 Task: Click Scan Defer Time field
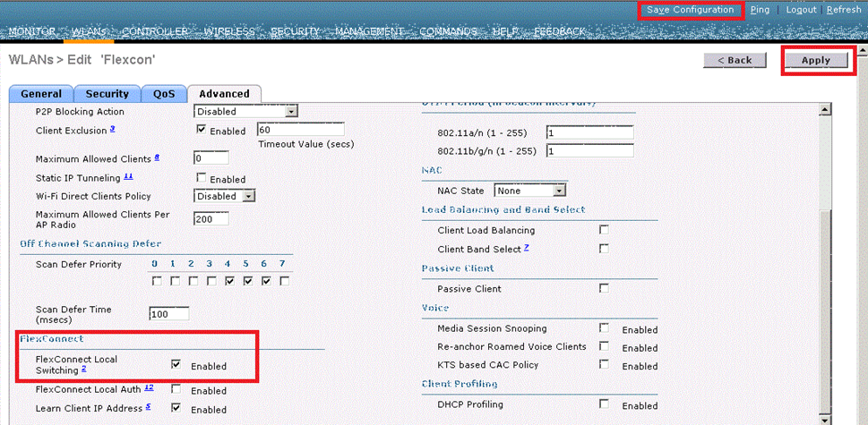tap(168, 314)
